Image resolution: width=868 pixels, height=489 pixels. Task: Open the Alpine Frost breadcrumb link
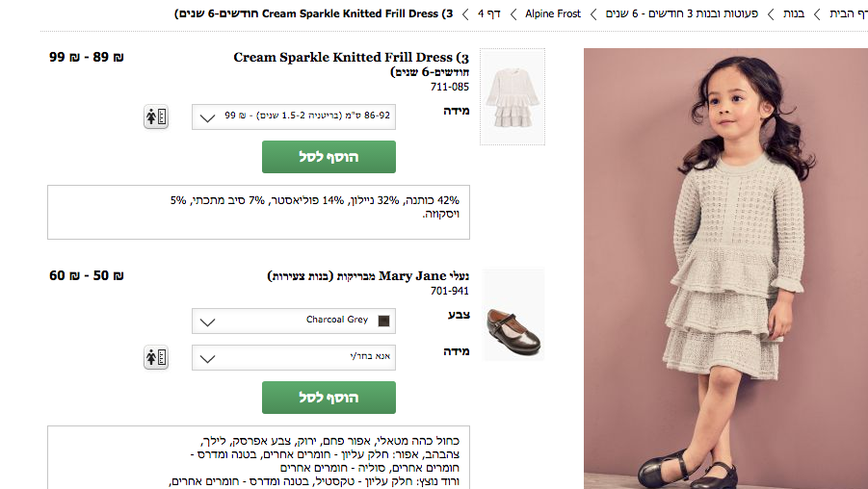click(553, 13)
